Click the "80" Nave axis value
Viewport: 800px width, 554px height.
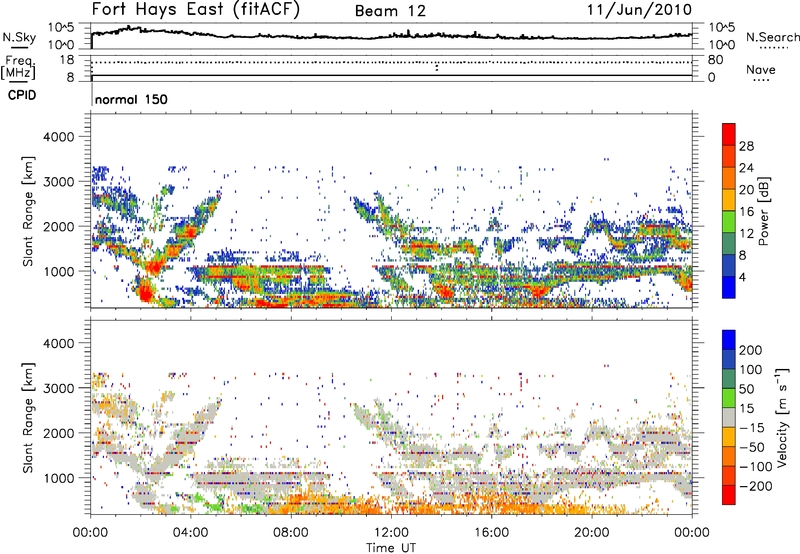coord(715,60)
